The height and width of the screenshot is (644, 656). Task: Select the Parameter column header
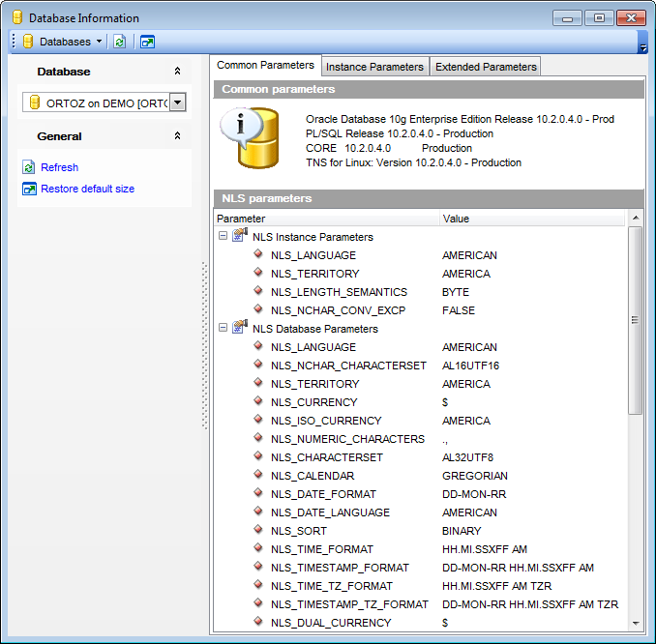tap(327, 219)
